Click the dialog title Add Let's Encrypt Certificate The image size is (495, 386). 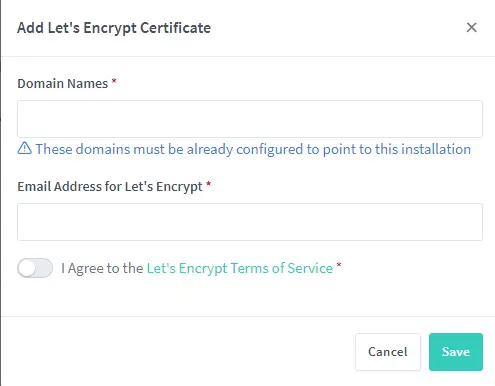pyautogui.click(x=114, y=28)
